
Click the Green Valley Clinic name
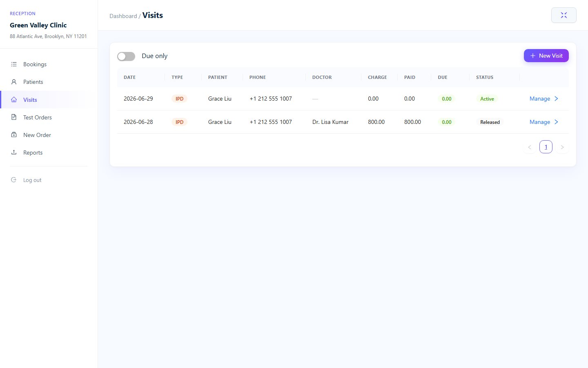(x=38, y=25)
